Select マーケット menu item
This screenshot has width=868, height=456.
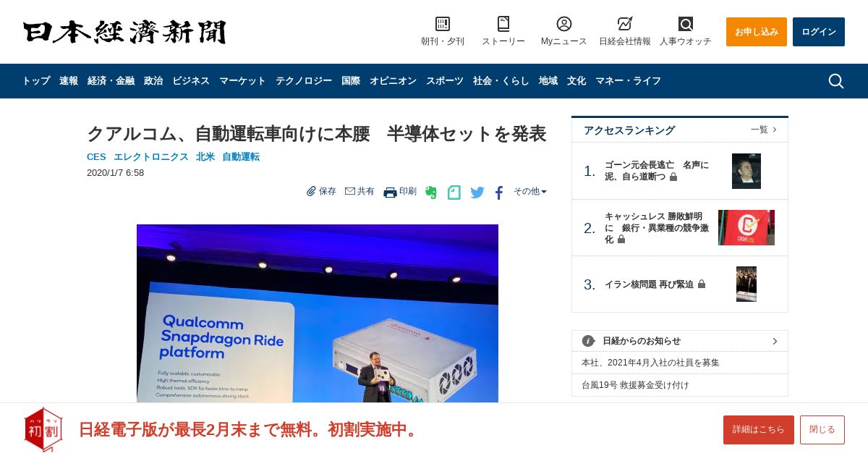[242, 81]
